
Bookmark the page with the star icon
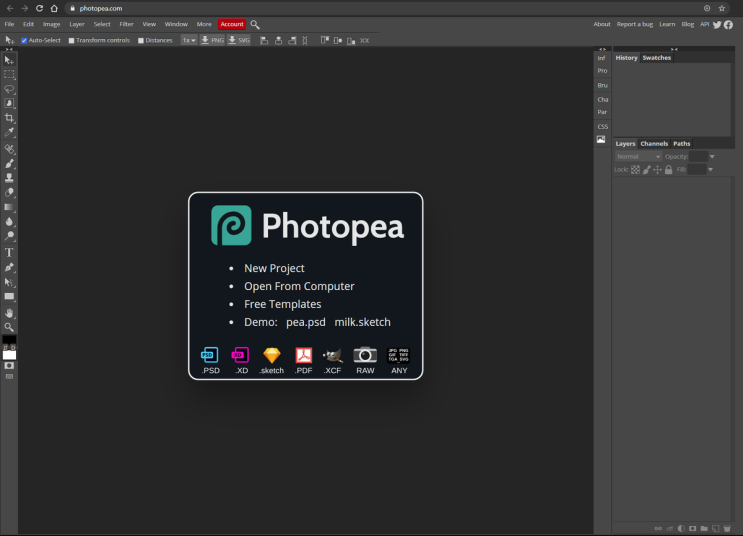pos(722,8)
